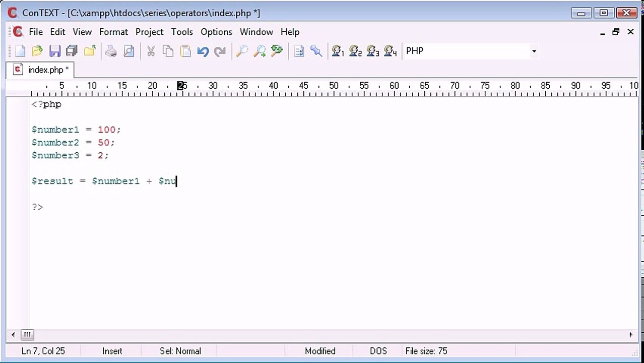The image size is (644, 363).
Task: Save the file with the floppy icon
Action: pos(54,51)
